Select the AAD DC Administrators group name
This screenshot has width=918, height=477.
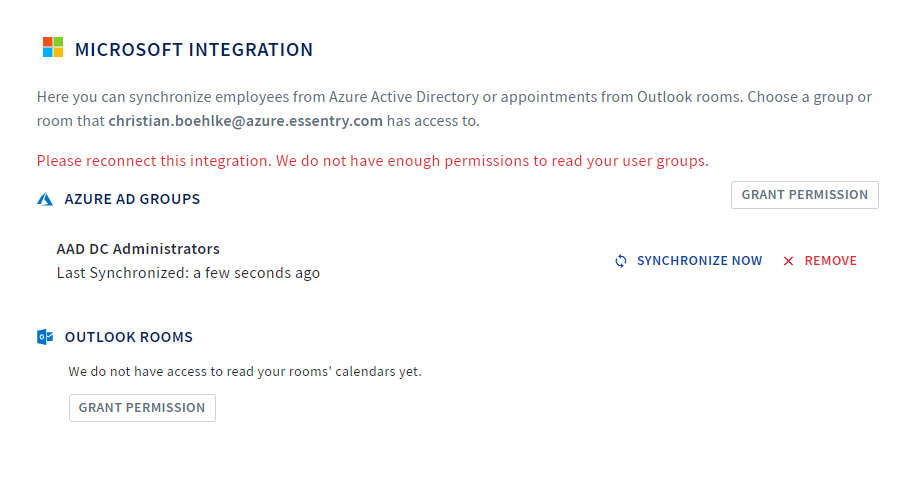(138, 249)
